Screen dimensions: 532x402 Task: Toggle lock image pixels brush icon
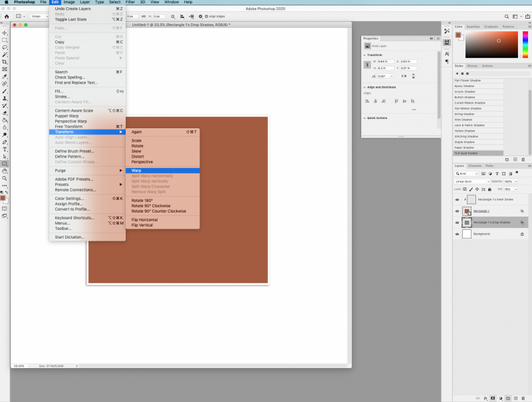point(471,189)
